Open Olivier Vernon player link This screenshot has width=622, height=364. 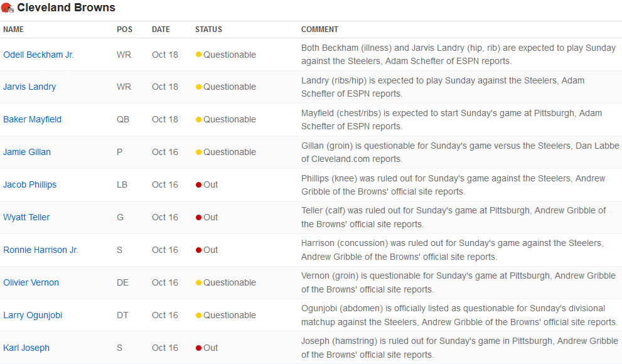pos(31,282)
